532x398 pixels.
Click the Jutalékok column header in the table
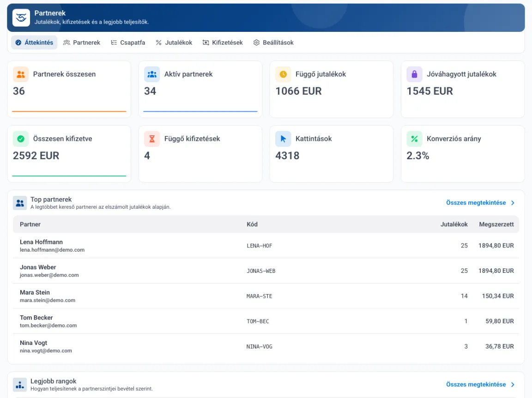pyautogui.click(x=454, y=224)
